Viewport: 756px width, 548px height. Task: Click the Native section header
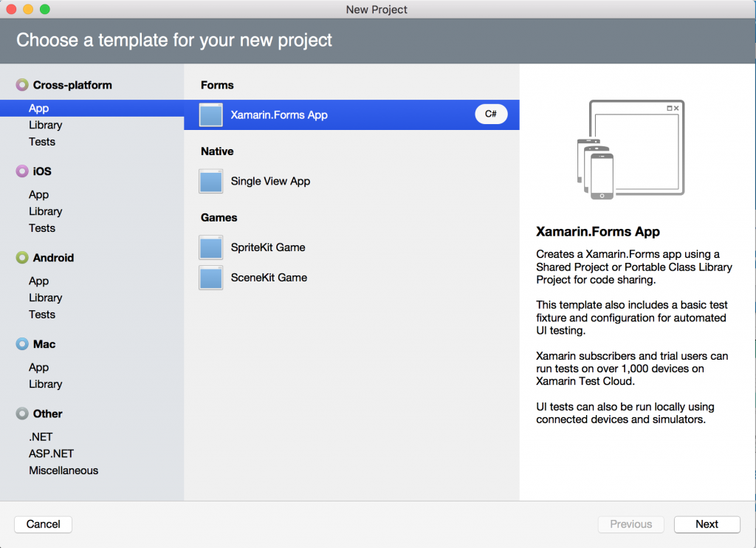pyautogui.click(x=217, y=151)
